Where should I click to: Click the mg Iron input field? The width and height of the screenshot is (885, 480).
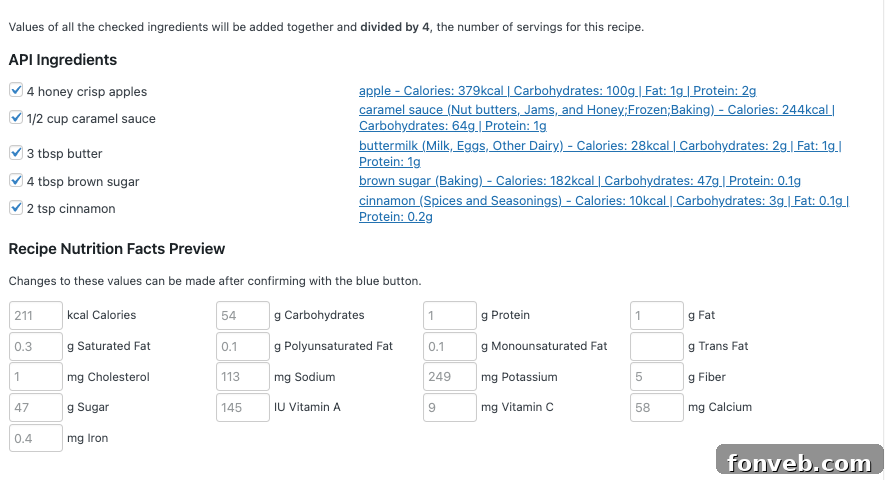click(36, 438)
